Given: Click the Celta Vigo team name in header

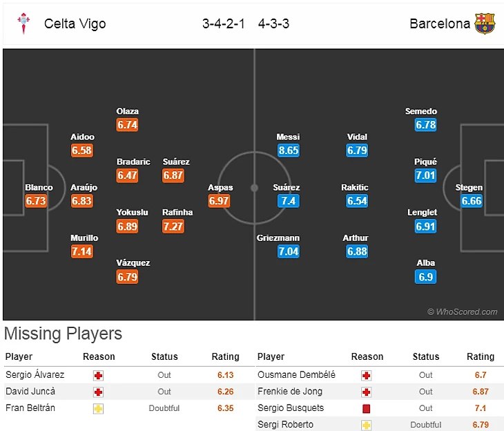Looking at the screenshot, I should pyautogui.click(x=75, y=23).
